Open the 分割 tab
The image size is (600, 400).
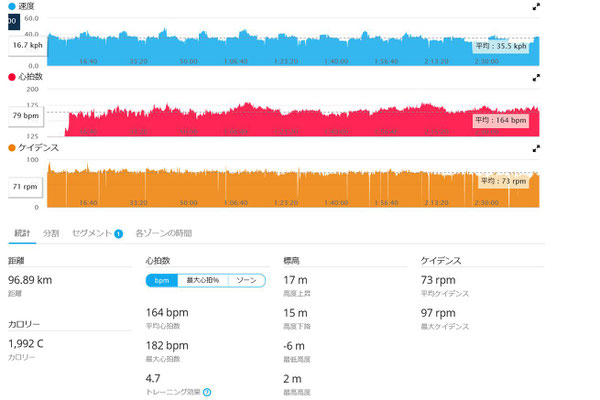coord(51,233)
